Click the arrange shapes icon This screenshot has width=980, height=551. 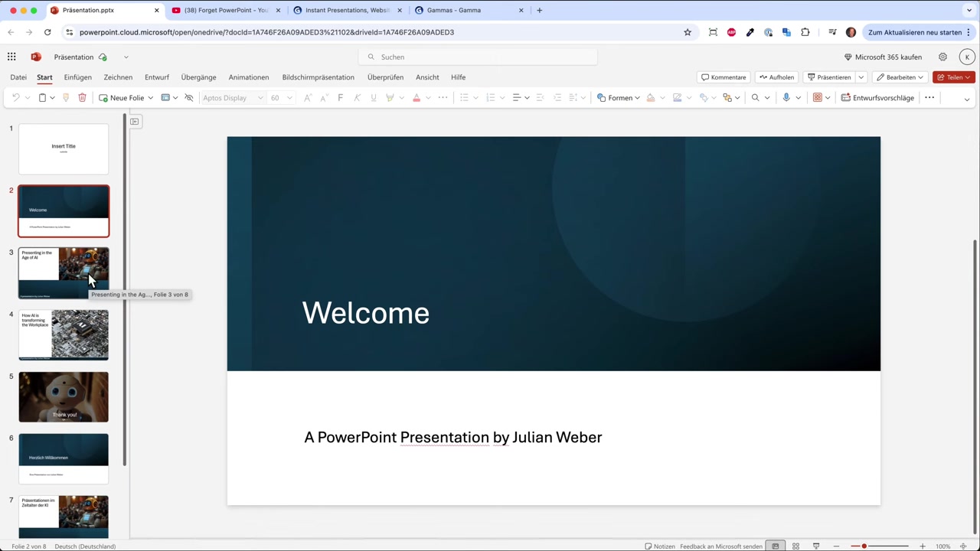coord(727,98)
